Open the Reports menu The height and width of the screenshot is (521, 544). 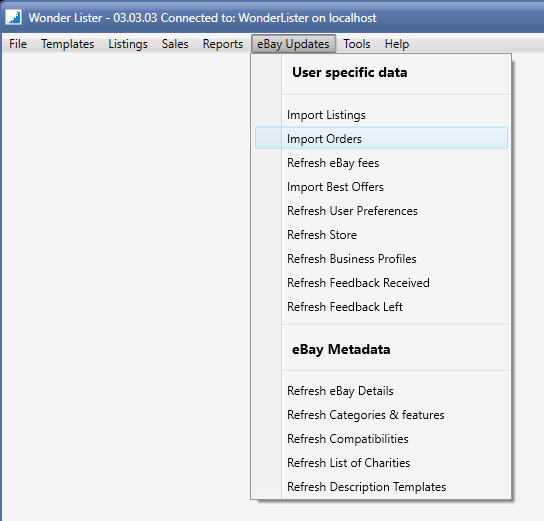click(223, 44)
